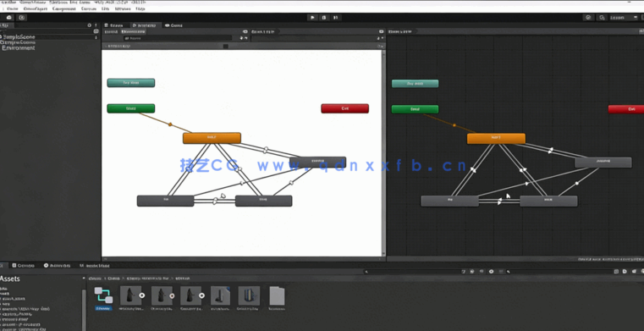Start Play mode with the Play button
The width and height of the screenshot is (644, 331).
point(312,18)
